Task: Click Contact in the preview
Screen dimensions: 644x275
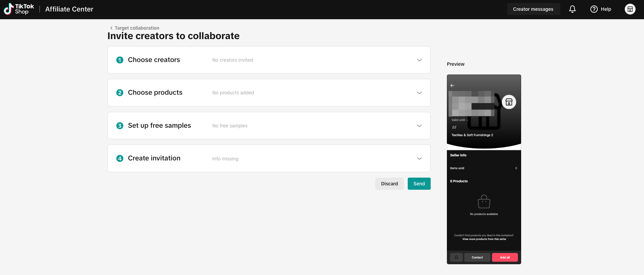Action: [477, 257]
